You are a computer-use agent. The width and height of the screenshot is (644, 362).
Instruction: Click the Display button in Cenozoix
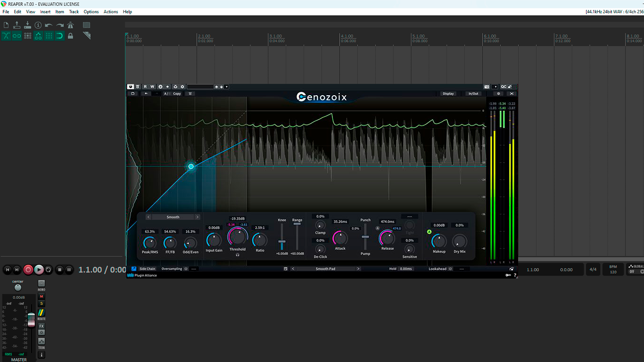(x=448, y=93)
